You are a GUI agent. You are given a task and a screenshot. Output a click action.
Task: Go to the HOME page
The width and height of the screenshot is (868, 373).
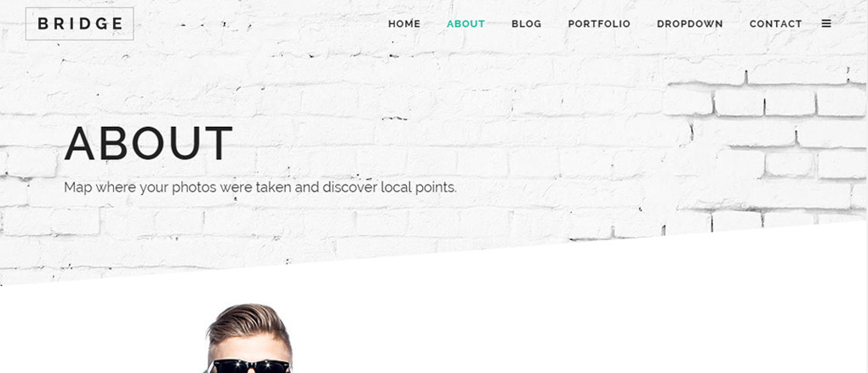tap(404, 24)
